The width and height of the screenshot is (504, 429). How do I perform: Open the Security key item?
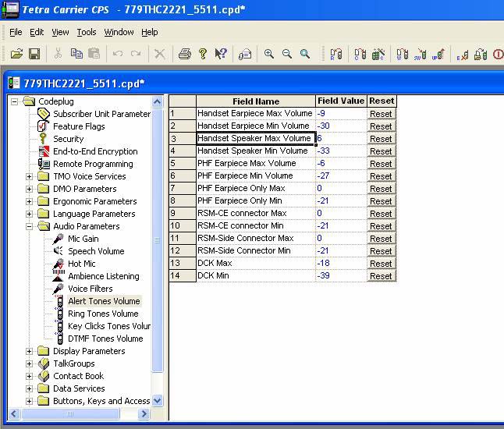pyautogui.click(x=68, y=139)
